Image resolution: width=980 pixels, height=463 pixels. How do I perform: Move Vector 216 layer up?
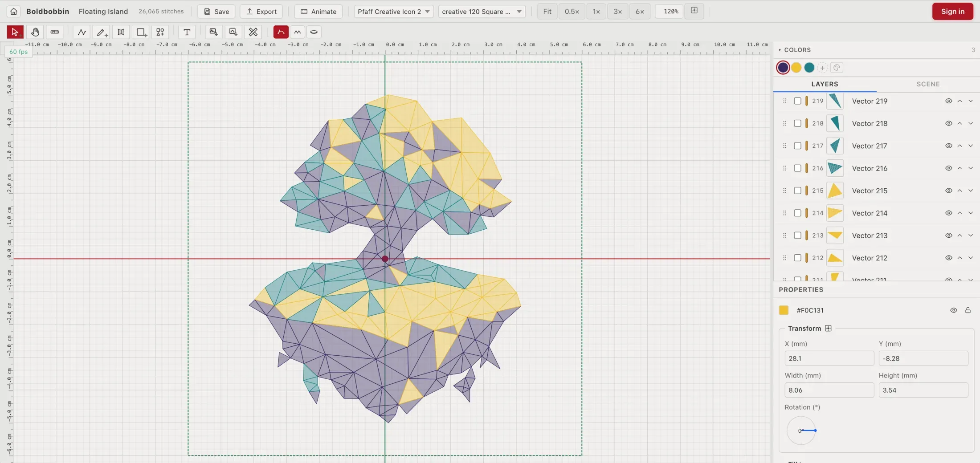click(x=960, y=168)
